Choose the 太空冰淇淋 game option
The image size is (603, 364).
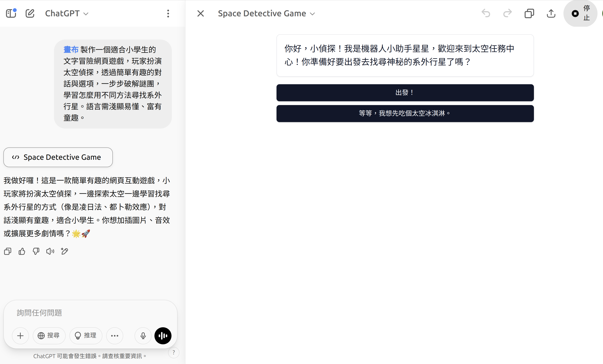coord(405,113)
